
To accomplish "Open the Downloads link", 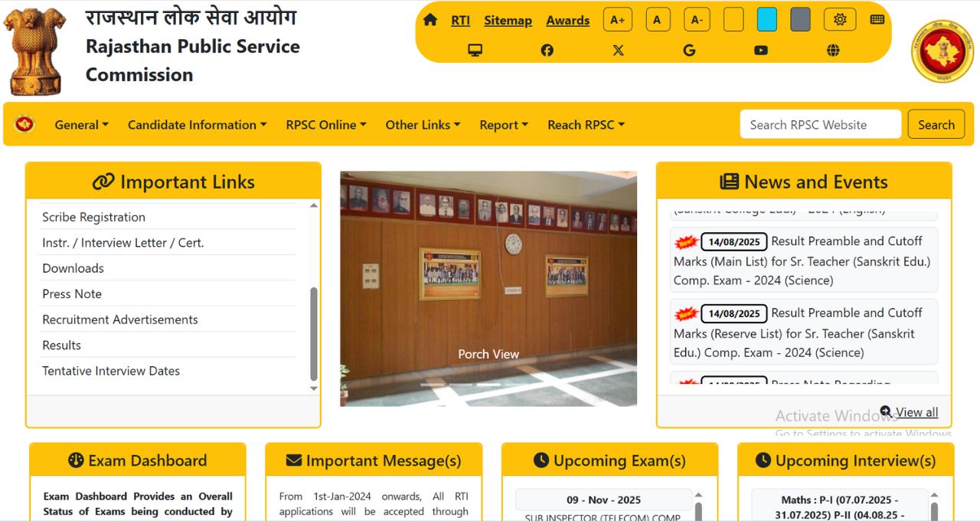I will coord(73,268).
